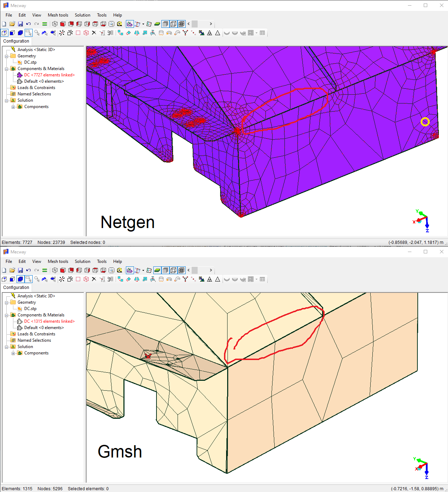Open Tools menu in bottom Gmsh window
Screen dimensions: 448x492
coord(102,261)
